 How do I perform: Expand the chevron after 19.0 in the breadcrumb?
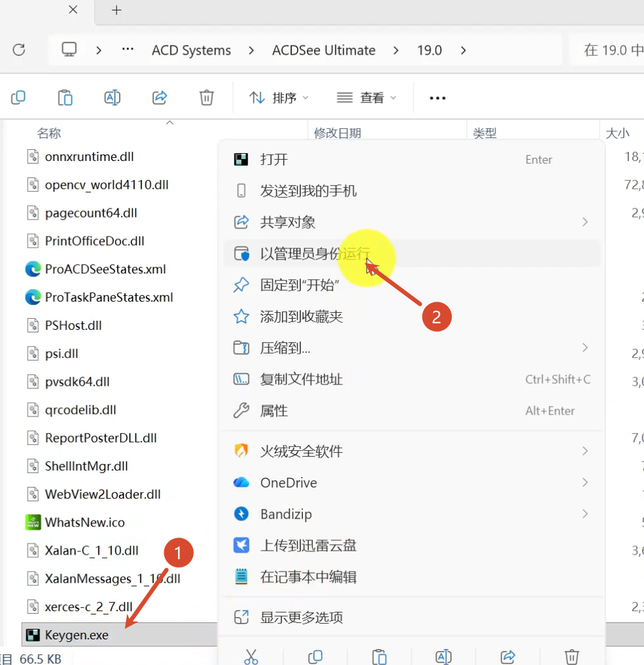(463, 51)
